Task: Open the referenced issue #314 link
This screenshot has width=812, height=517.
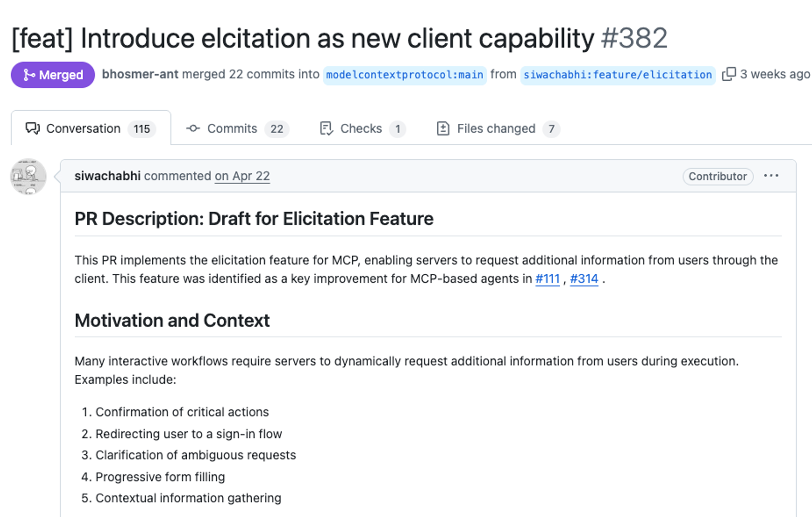Action: (x=584, y=279)
